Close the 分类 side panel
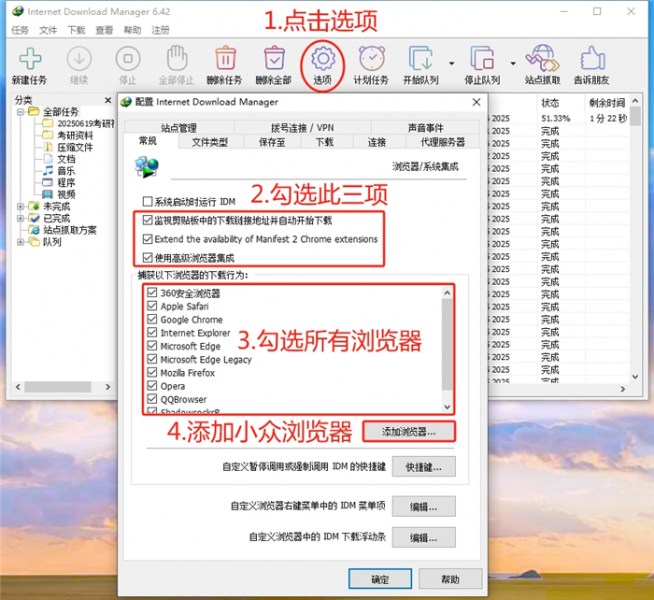This screenshot has width=654, height=600. (108, 100)
